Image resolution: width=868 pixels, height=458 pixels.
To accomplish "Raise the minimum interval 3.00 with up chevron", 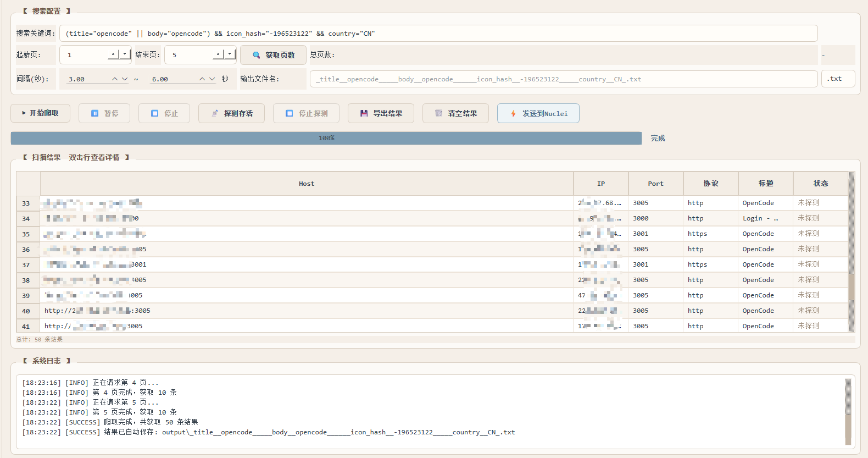I will tap(115, 79).
